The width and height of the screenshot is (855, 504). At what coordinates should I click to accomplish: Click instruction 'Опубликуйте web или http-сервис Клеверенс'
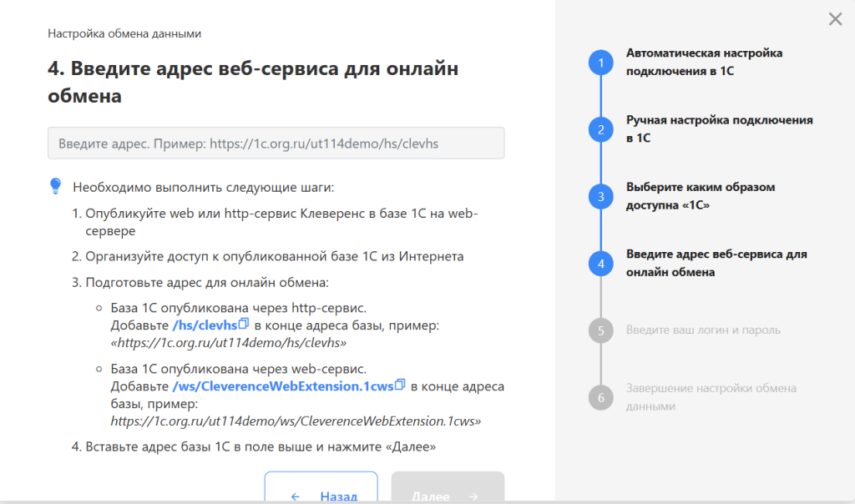(281, 222)
